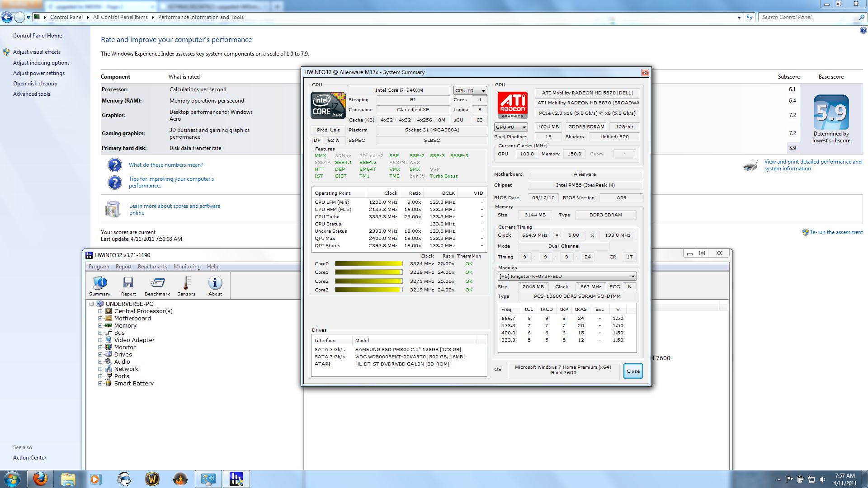Viewport: 868px width, 488px height.
Task: Open 'Adjust power settings' sidebar link
Action: (39, 73)
